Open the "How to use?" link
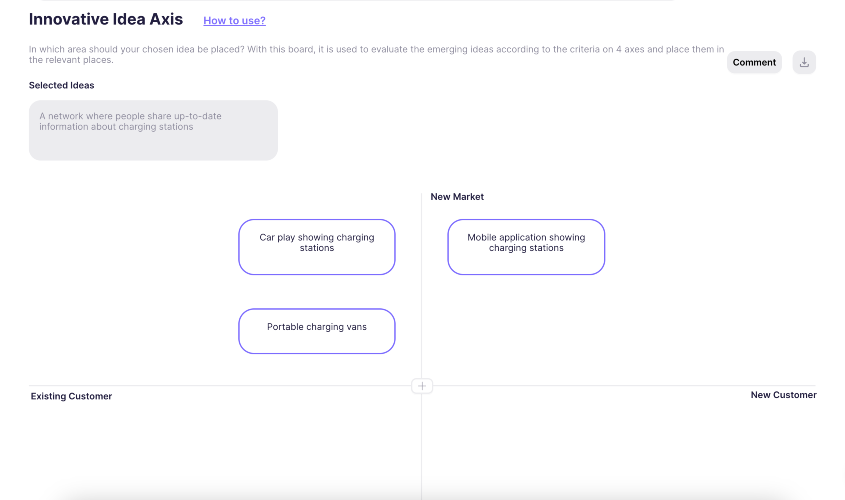Image resolution: width=845 pixels, height=500 pixels. click(x=234, y=20)
